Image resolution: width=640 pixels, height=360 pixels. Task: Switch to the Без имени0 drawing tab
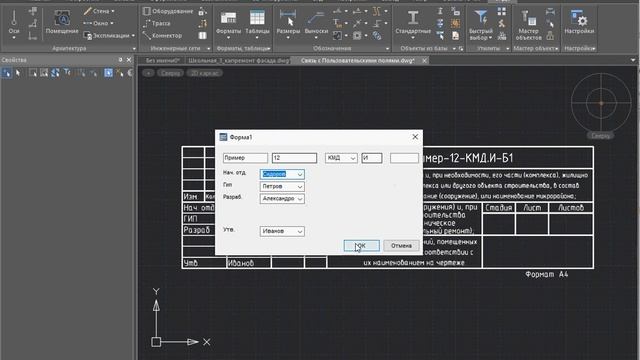(162, 60)
